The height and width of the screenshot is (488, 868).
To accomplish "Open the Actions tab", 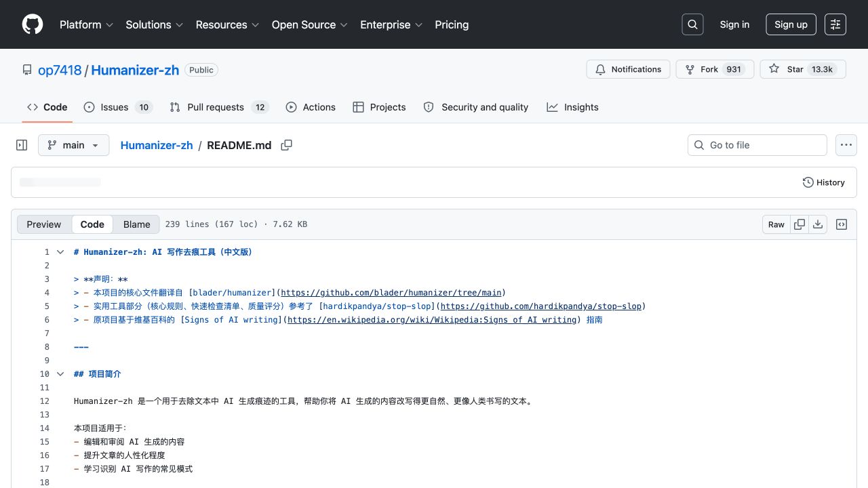I will [311, 107].
